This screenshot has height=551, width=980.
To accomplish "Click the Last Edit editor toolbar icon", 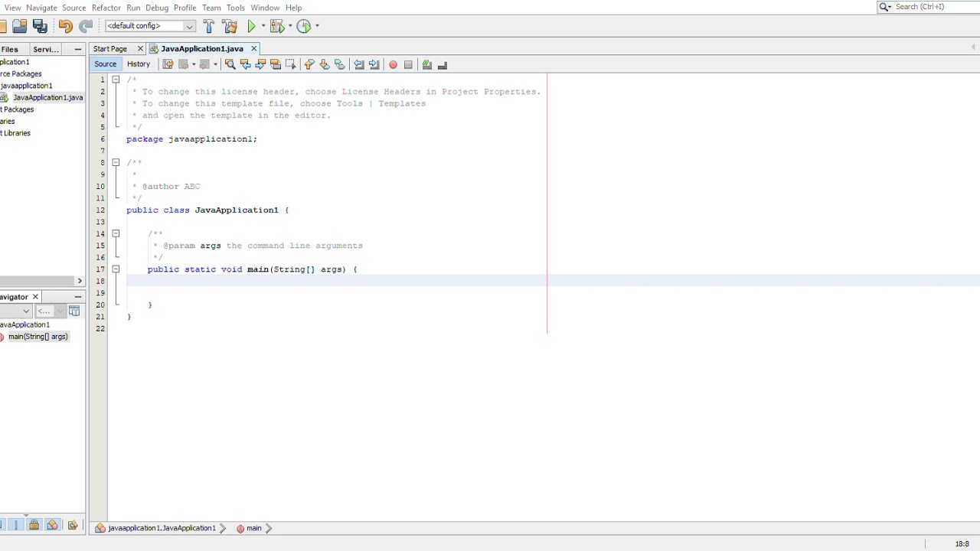I will click(168, 64).
